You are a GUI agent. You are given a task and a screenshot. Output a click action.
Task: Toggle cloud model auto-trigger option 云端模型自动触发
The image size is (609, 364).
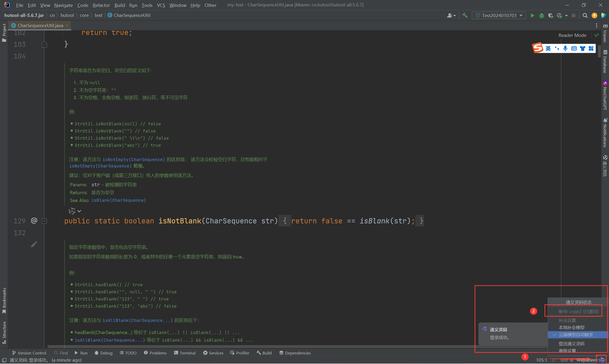[576, 334]
